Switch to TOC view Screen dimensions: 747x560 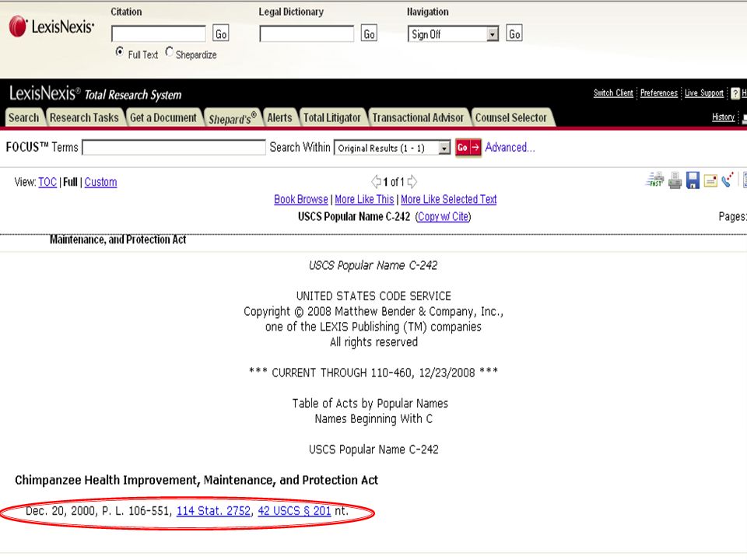47,182
